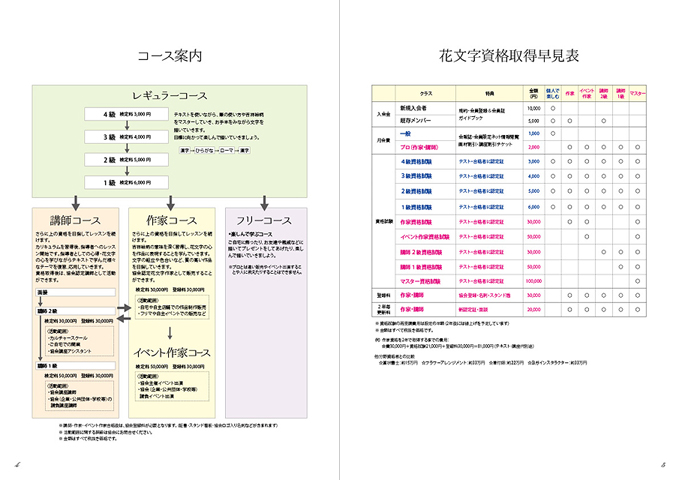Select '1級資格試験' in the table
The image size is (679, 480).
[417, 207]
